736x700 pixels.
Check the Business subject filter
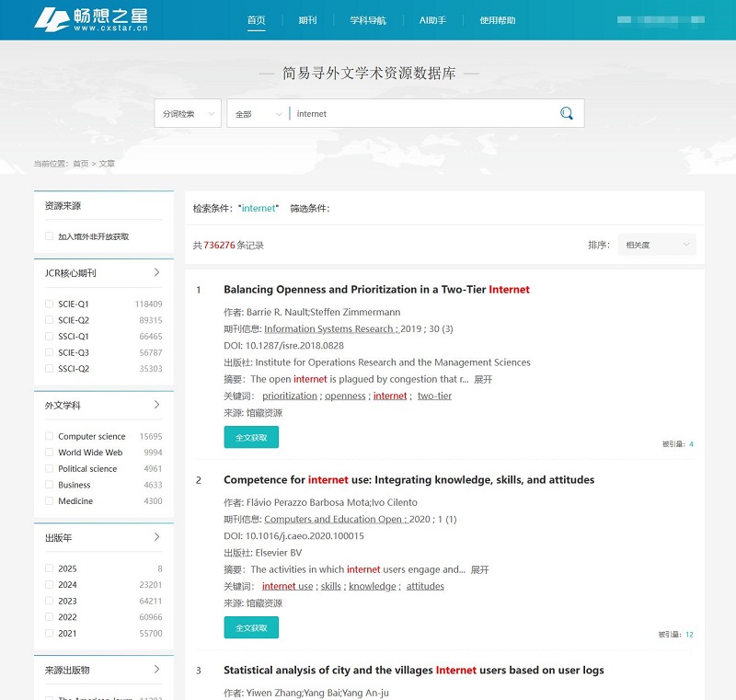[49, 485]
